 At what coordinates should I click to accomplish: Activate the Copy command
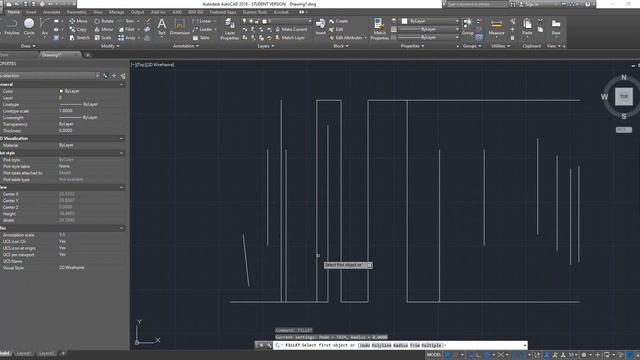click(x=78, y=29)
